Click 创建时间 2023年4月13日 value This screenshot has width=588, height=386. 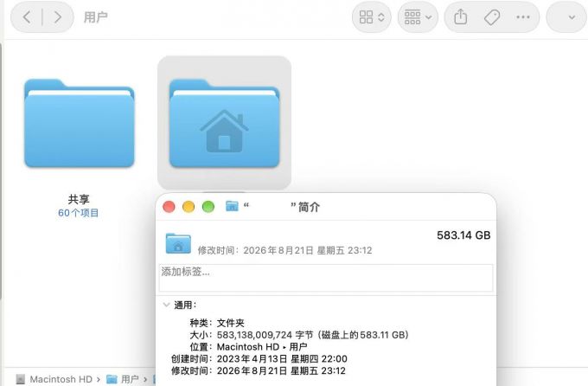[x=282, y=359]
